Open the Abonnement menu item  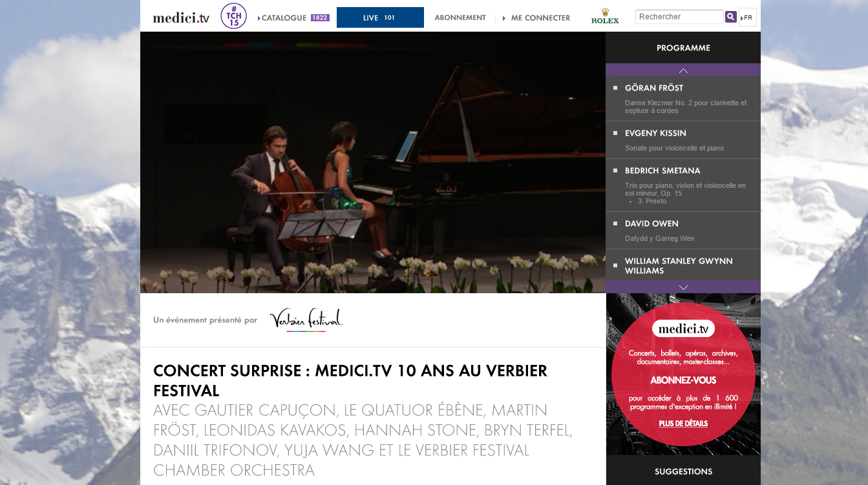point(460,18)
